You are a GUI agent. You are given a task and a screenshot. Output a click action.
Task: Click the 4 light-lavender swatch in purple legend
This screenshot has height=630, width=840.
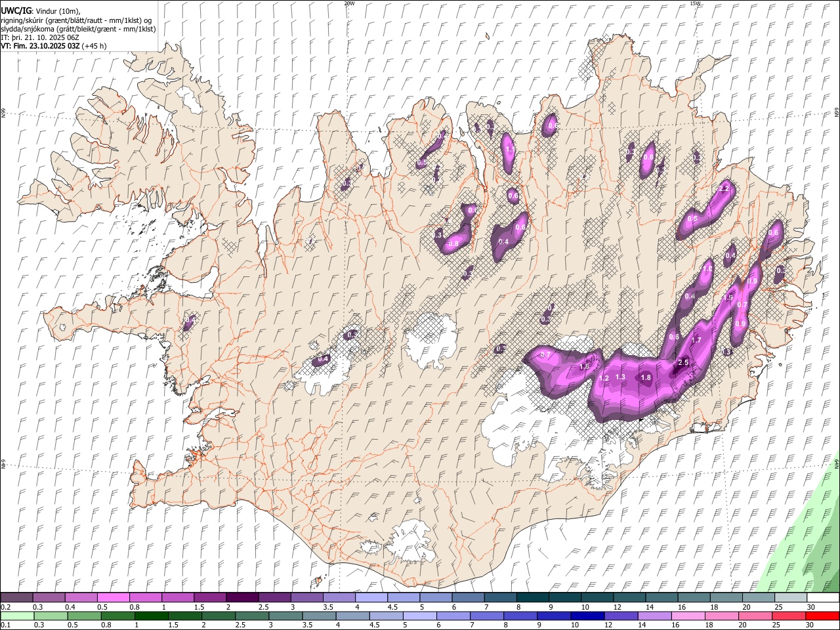click(371, 598)
